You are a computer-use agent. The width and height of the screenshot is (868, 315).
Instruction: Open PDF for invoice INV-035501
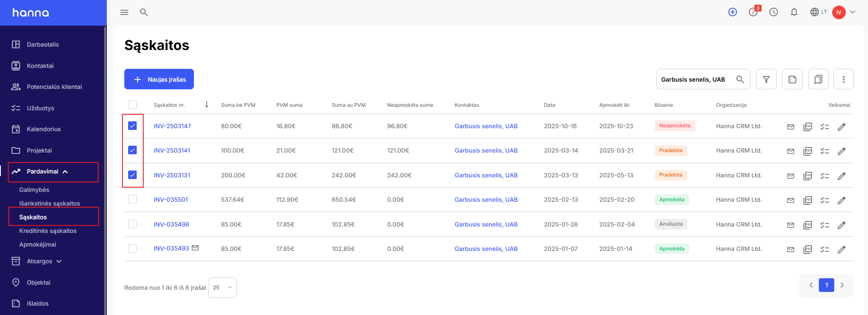pos(808,200)
